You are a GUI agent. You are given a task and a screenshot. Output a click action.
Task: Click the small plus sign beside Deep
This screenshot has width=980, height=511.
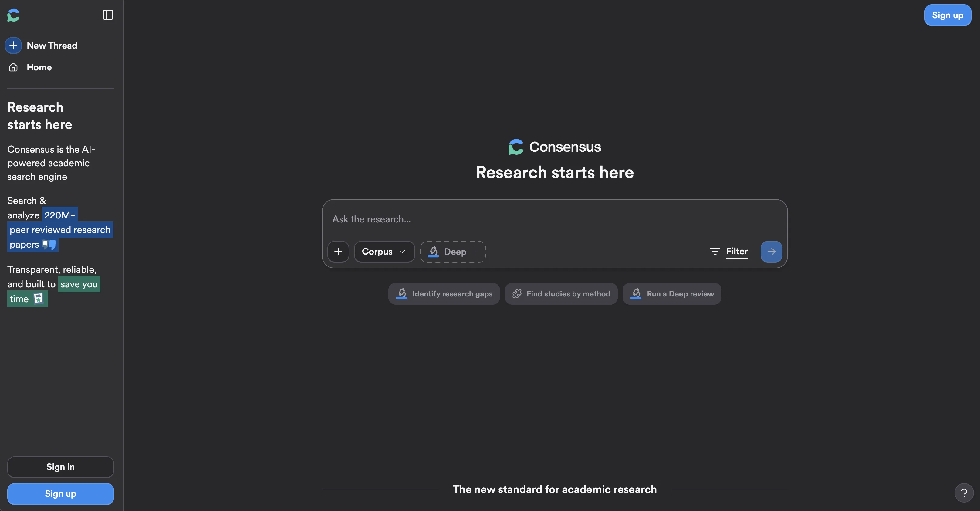tap(475, 252)
